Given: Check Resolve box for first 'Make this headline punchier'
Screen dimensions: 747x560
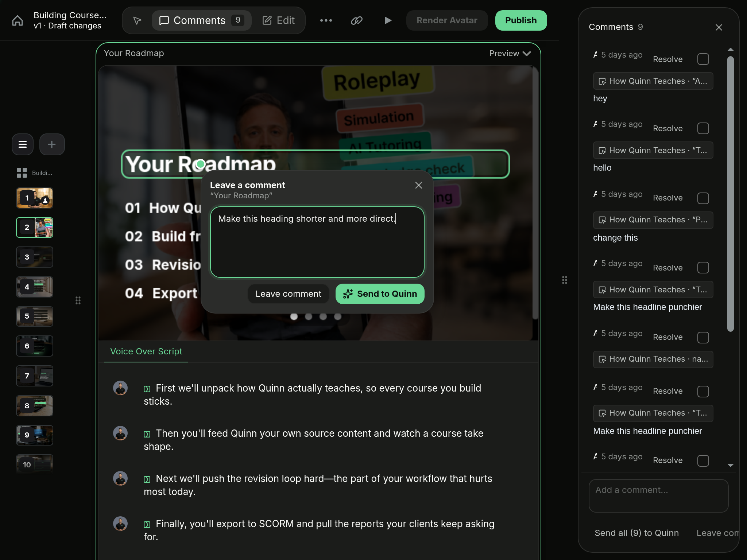Looking at the screenshot, I should [x=703, y=268].
